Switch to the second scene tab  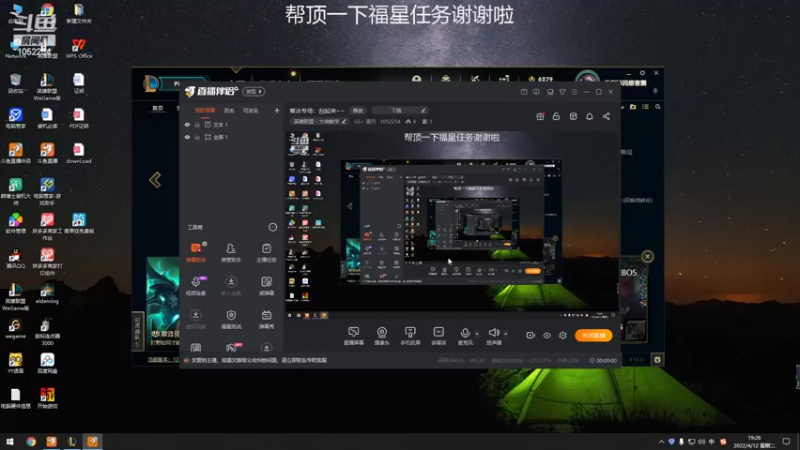(229, 111)
